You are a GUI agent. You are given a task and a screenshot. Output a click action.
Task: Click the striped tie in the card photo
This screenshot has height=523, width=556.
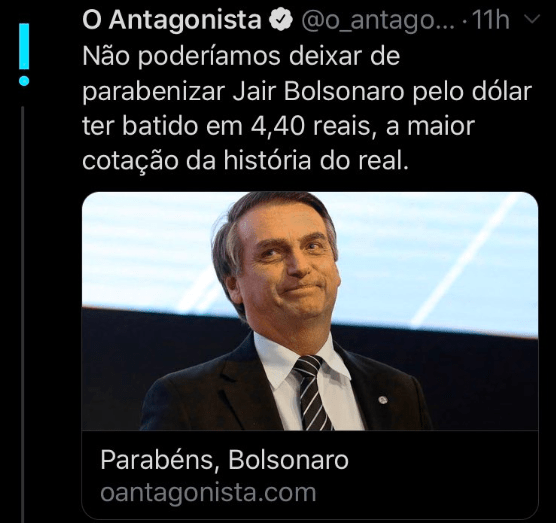click(x=311, y=393)
